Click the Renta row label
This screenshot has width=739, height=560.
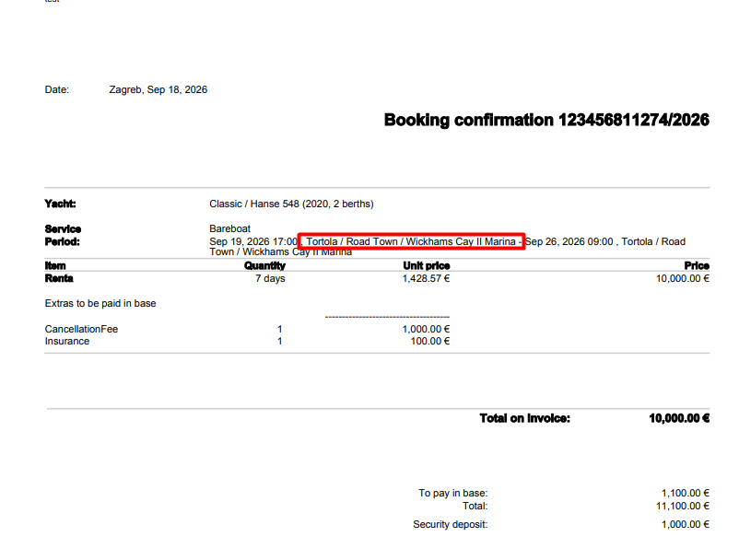(59, 278)
